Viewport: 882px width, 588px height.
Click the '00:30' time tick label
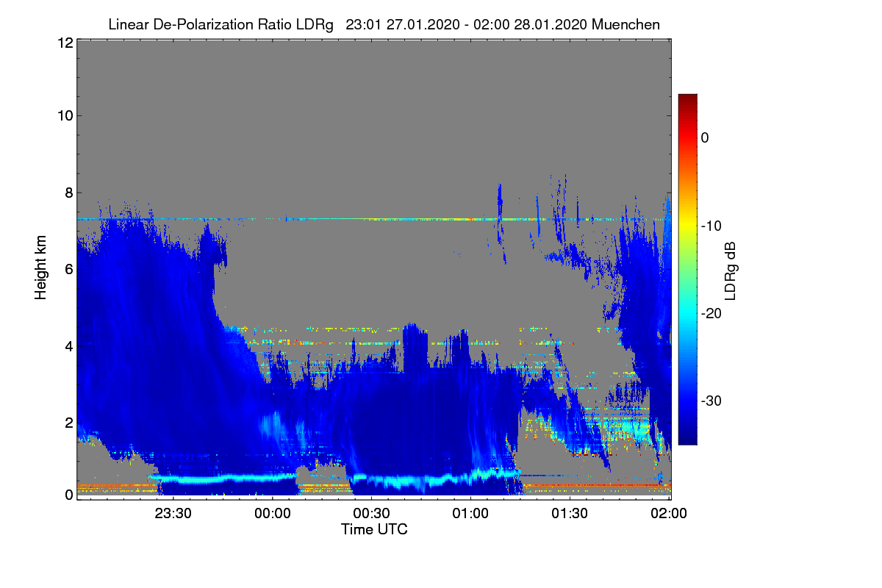(x=372, y=514)
